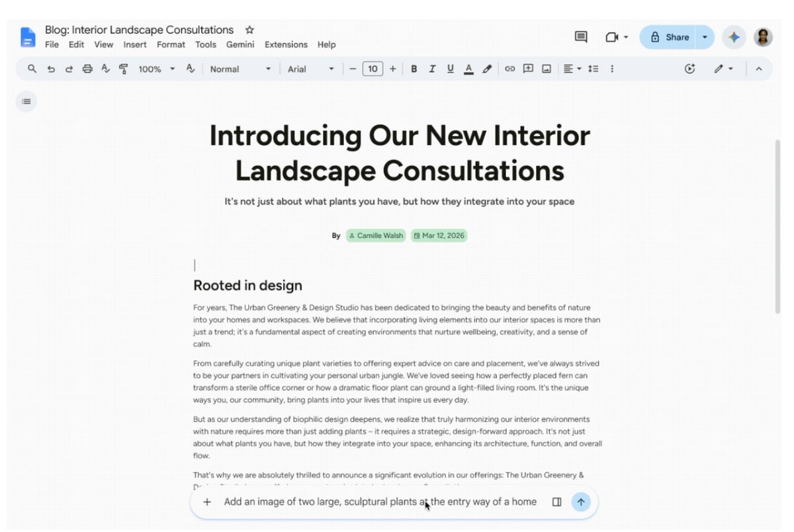Click the Camille Walsh person chip
Screen dimensions: 794x532
(x=376, y=236)
